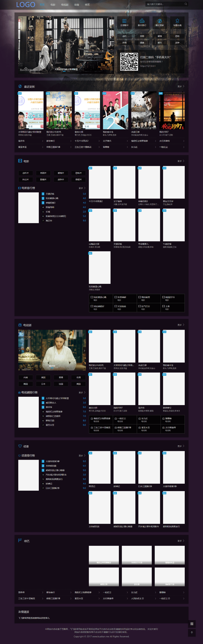Image resolution: width=203 pixels, height=644 pixels.
Task: Switch to 电视剧 in top navigation
Action: [65, 5]
